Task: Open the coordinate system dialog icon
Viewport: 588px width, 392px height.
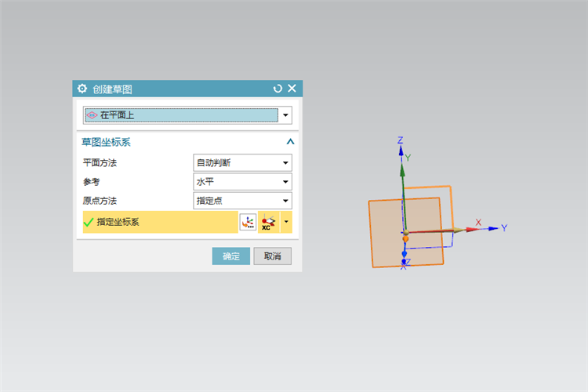Action: point(248,222)
